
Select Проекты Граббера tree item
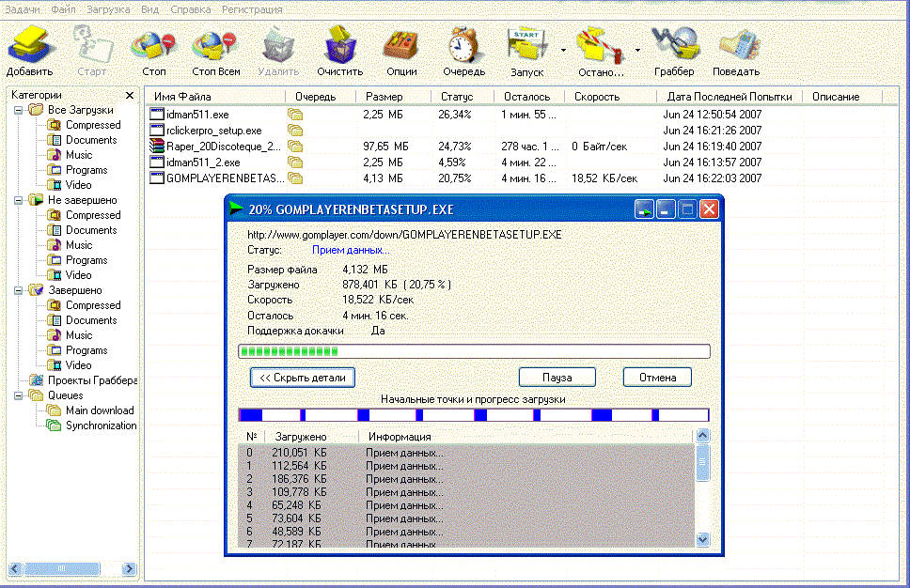pos(93,380)
